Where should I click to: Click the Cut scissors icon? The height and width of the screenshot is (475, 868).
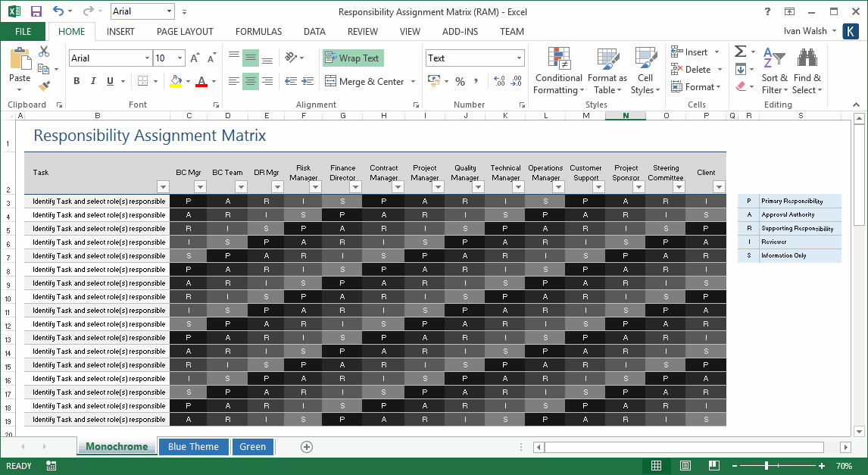coord(44,52)
